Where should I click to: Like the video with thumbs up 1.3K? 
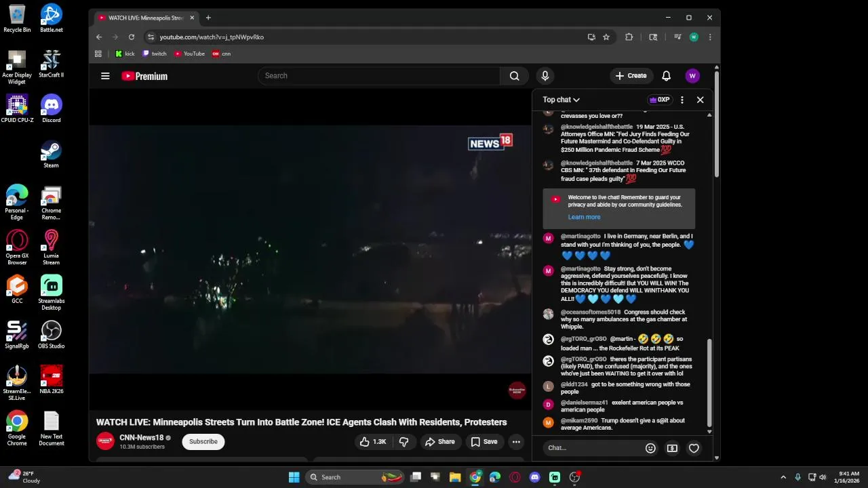(x=373, y=442)
